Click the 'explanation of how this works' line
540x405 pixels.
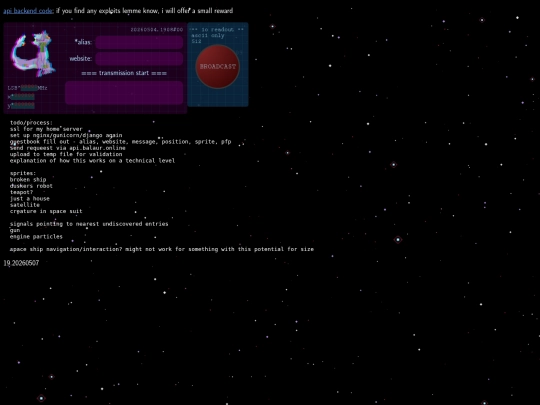pyautogui.click(x=93, y=161)
